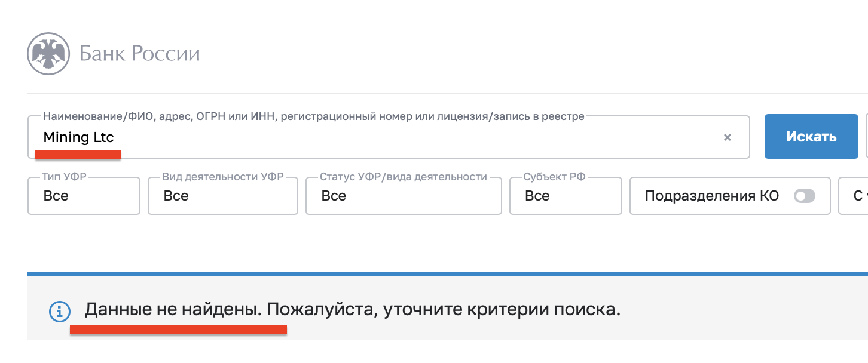
Task: Click the Подразделения КО label text
Action: 711,196
